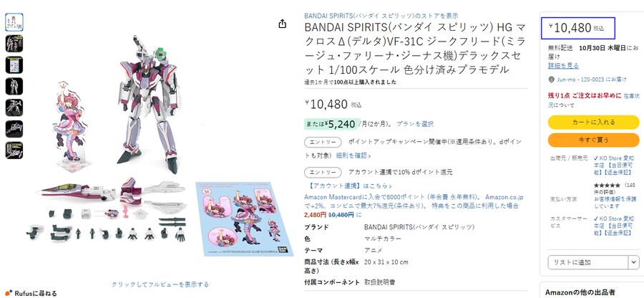Click the share icon above product image
The height and width of the screenshot is (298, 644).
282,24
